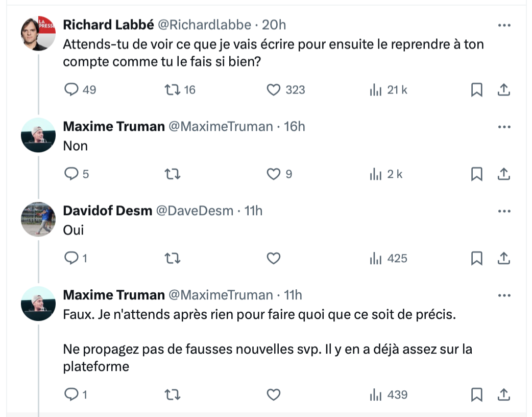The image size is (532, 417).
Task: Open Richard Labbé's profile avatar
Action: [x=38, y=33]
